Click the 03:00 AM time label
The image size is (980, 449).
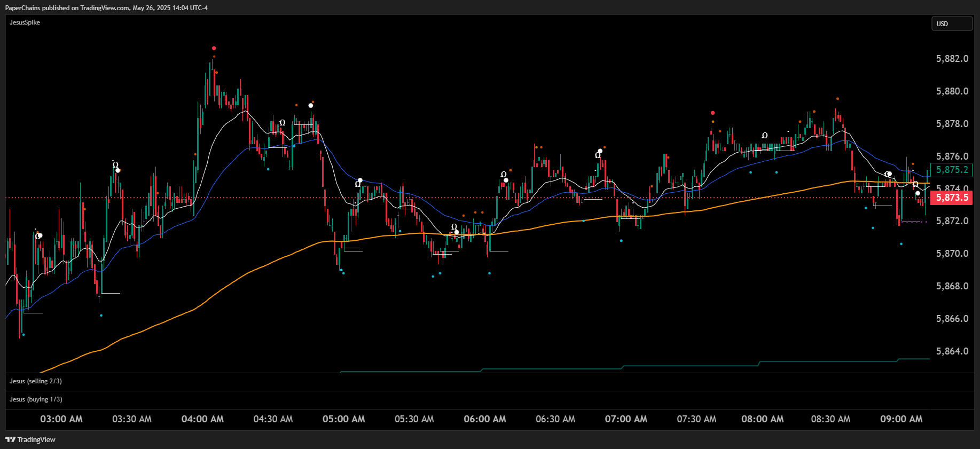pos(61,419)
